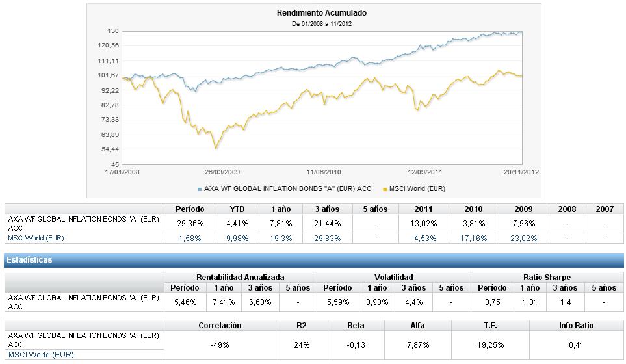Click the Correlación column header
The height and width of the screenshot is (364, 626).
click(x=220, y=326)
